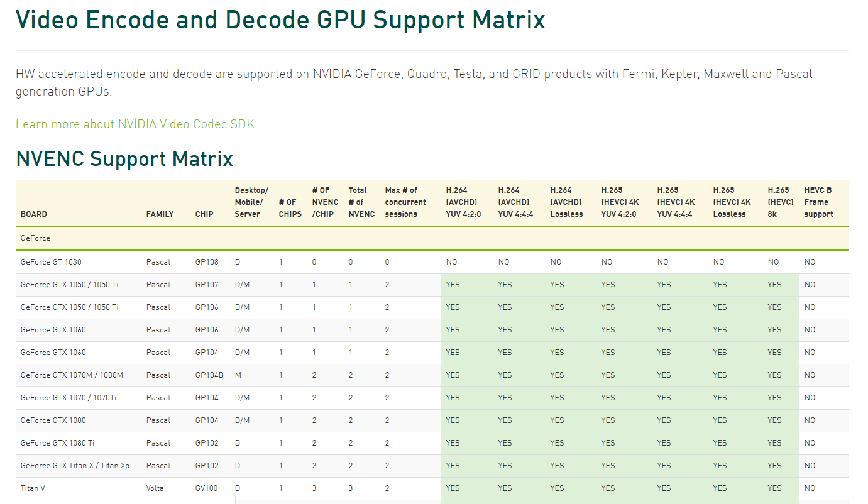Select the HEVC B Frame support header

(x=819, y=202)
